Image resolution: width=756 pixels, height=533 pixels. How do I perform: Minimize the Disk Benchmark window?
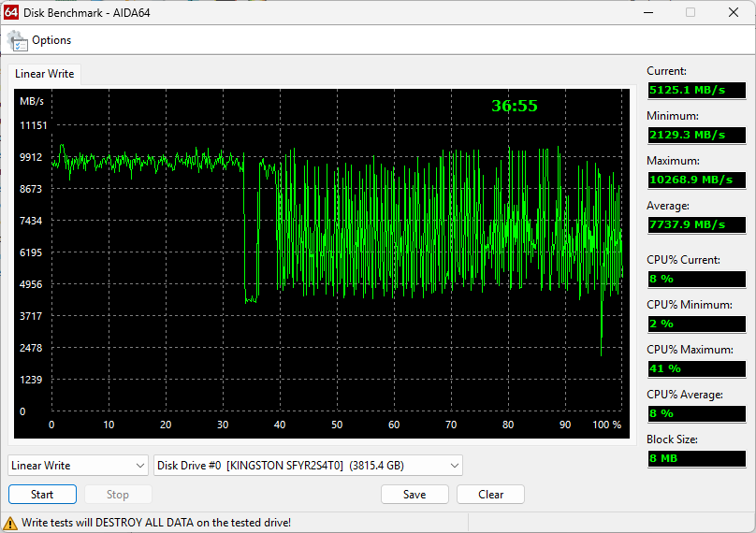pos(648,12)
